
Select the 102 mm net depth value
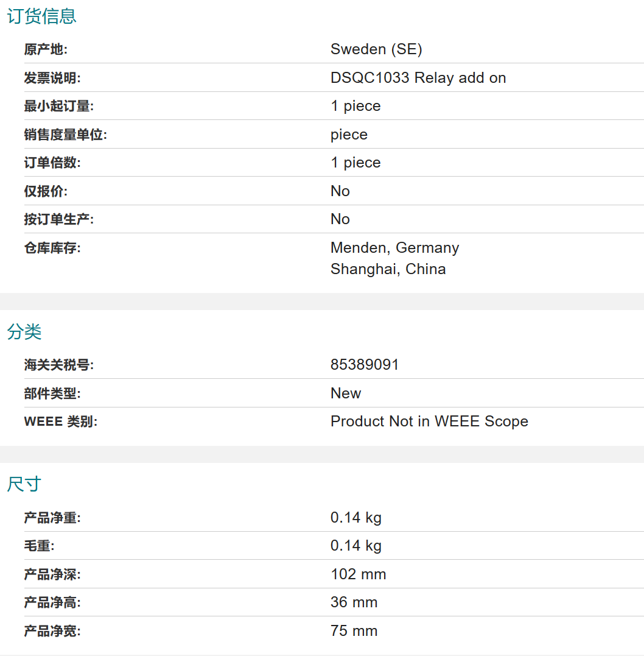359,574
